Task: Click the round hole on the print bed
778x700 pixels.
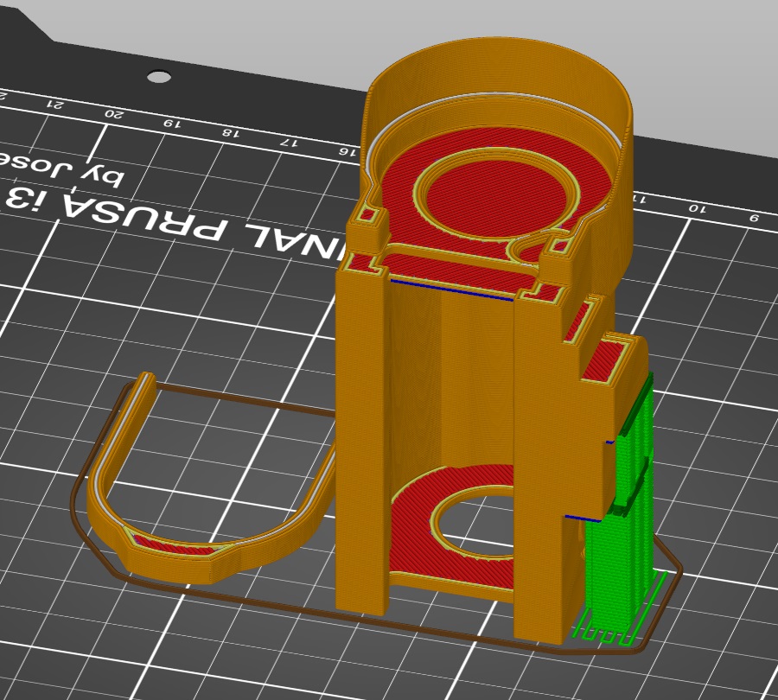Action: click(x=159, y=78)
